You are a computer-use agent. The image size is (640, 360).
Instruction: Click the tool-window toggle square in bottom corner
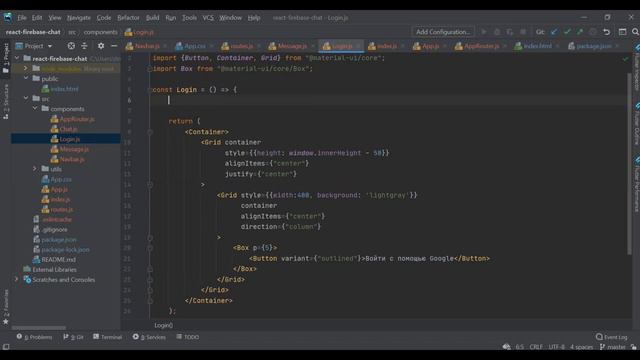pos(6,347)
